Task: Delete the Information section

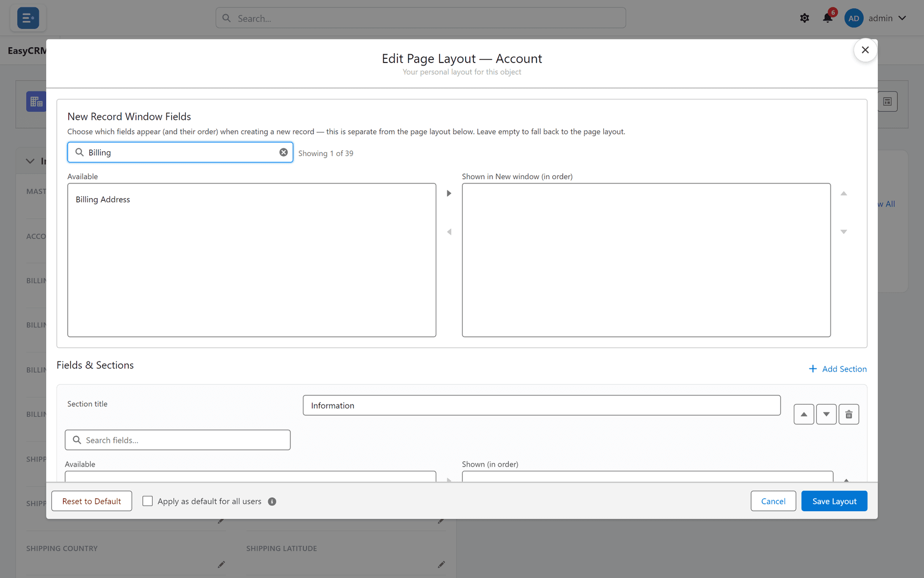Action: 849,415
